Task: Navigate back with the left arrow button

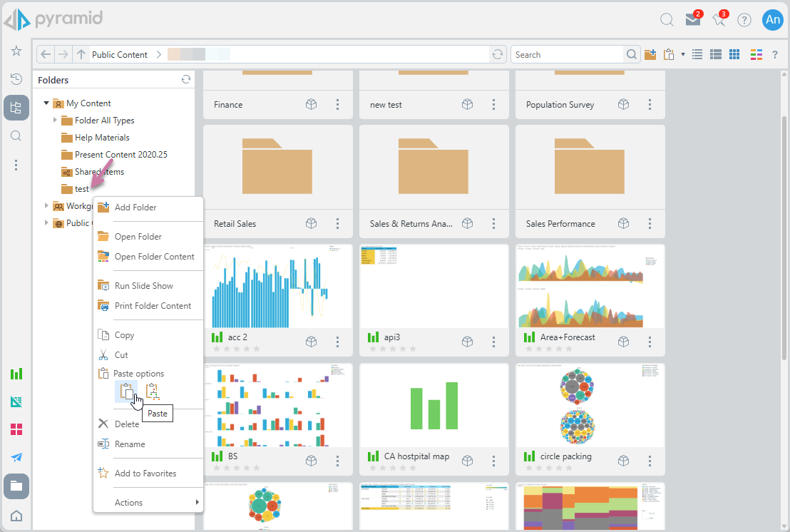Action: [46, 55]
